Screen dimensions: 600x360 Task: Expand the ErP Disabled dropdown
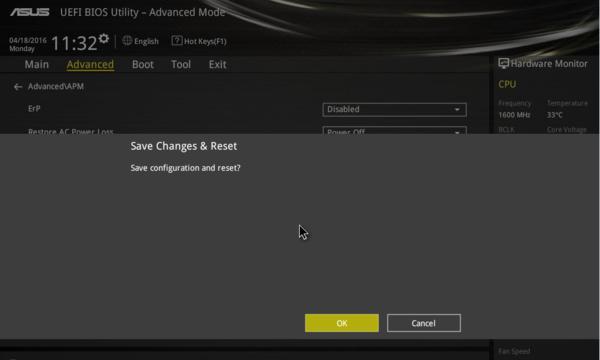pyautogui.click(x=394, y=109)
